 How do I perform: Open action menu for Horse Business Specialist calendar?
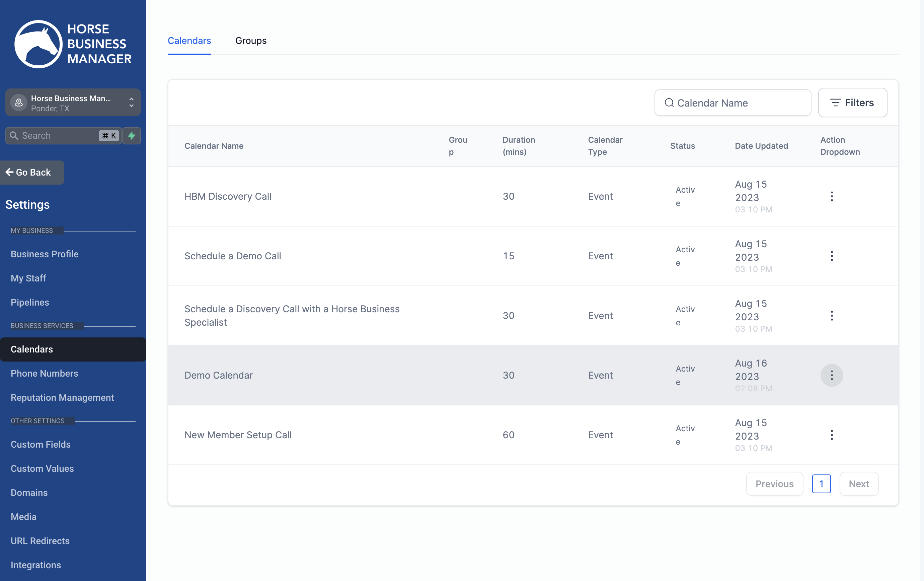[832, 316]
